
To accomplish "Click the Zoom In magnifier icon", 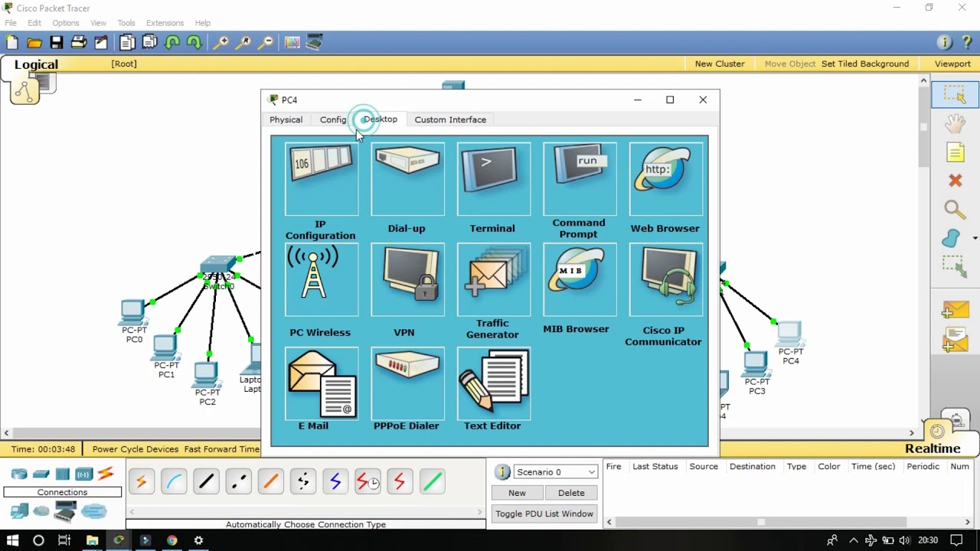I will tap(220, 43).
